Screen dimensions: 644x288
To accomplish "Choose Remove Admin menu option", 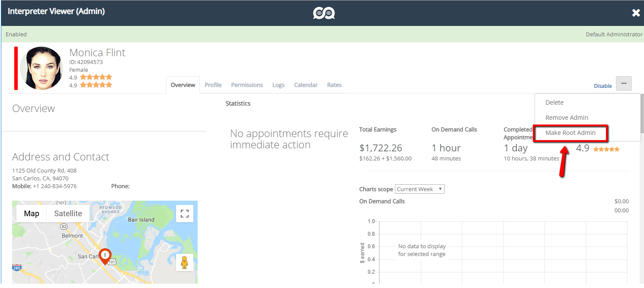I will [567, 118].
